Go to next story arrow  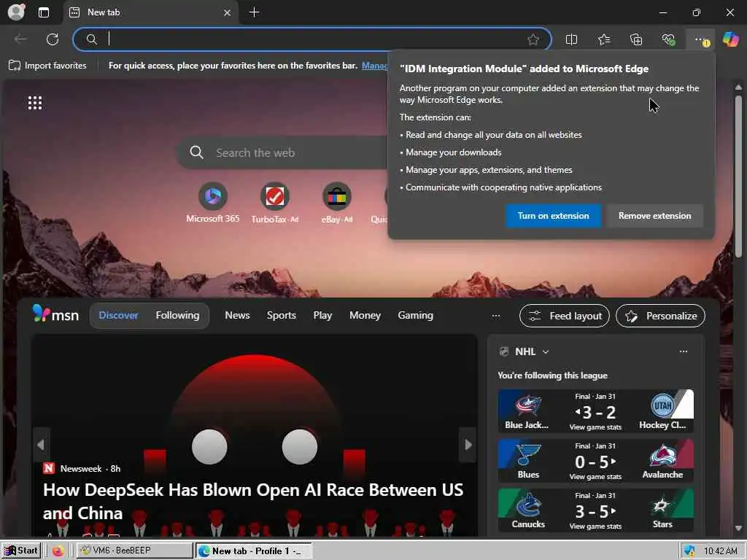click(468, 445)
